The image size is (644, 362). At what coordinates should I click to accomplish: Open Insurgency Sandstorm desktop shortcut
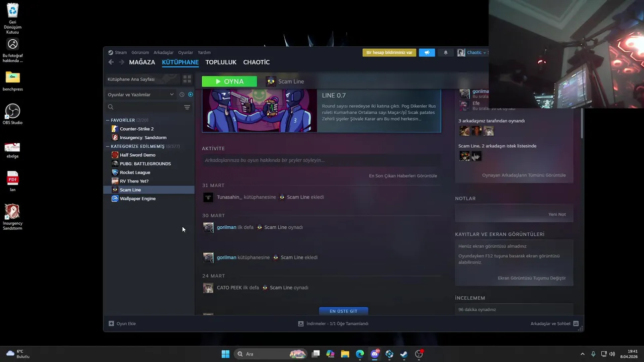13,217
